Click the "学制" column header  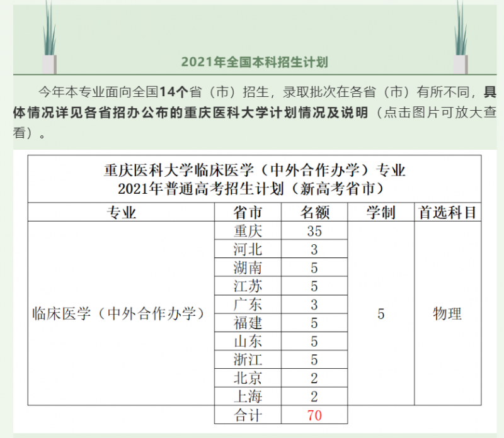381,212
